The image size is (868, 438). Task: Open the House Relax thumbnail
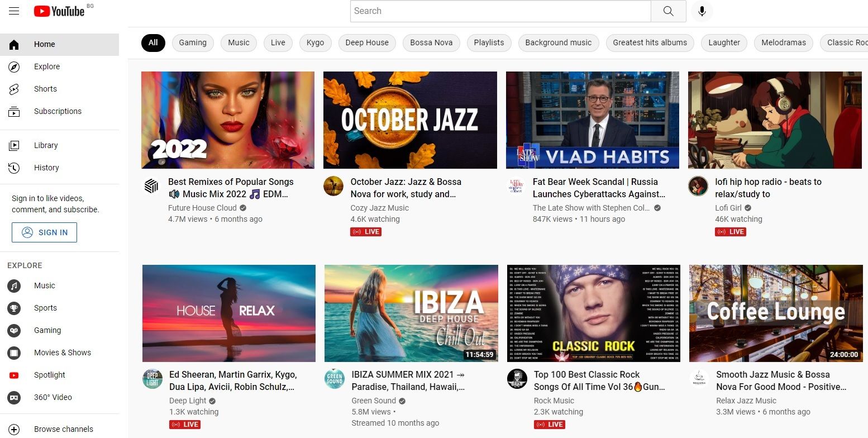click(x=229, y=313)
